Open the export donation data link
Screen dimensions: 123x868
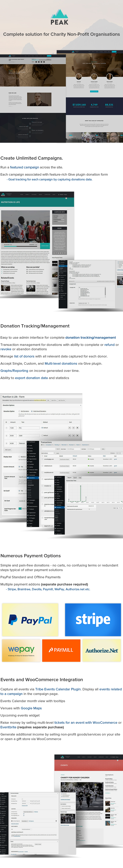point(31,378)
